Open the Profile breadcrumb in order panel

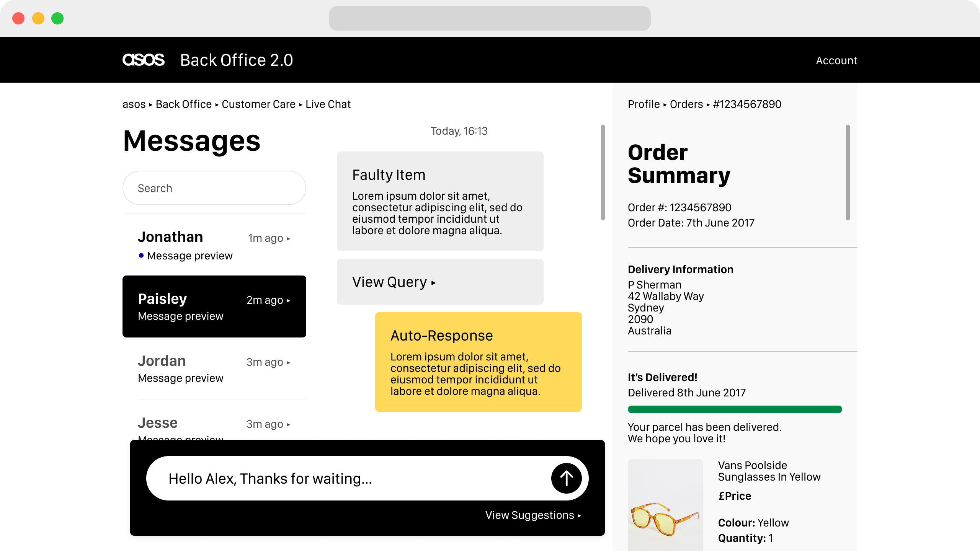(x=644, y=104)
